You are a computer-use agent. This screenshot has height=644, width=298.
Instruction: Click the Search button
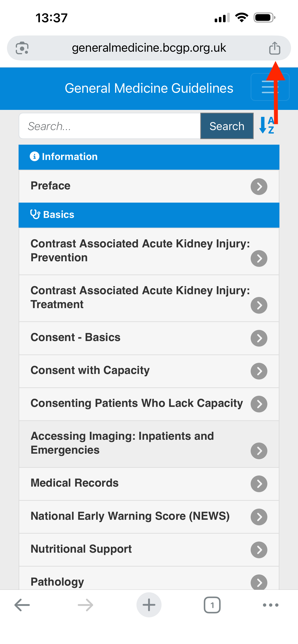tap(227, 126)
